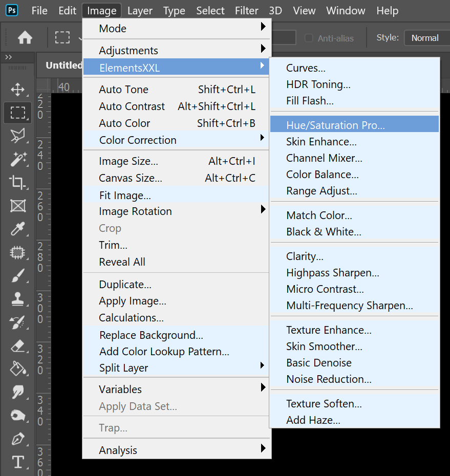Expand the Analysis submenu
450x476 pixels.
pos(177,450)
